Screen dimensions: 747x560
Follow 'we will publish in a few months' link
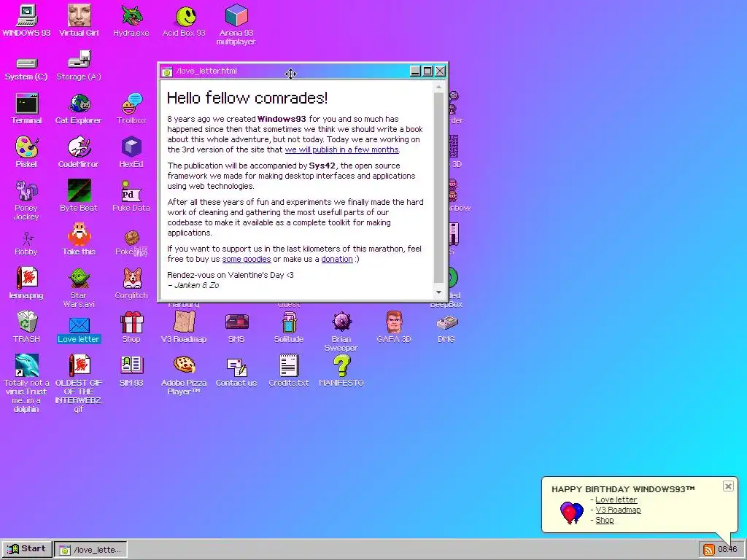point(341,149)
